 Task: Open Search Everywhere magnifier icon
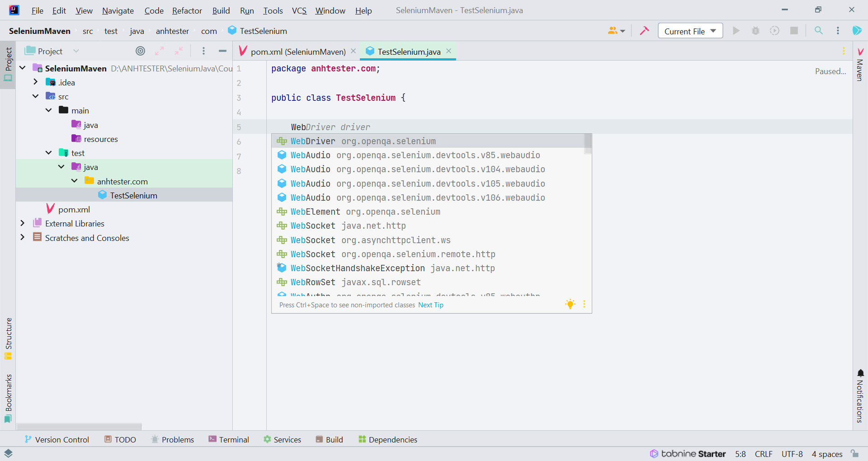pyautogui.click(x=818, y=31)
